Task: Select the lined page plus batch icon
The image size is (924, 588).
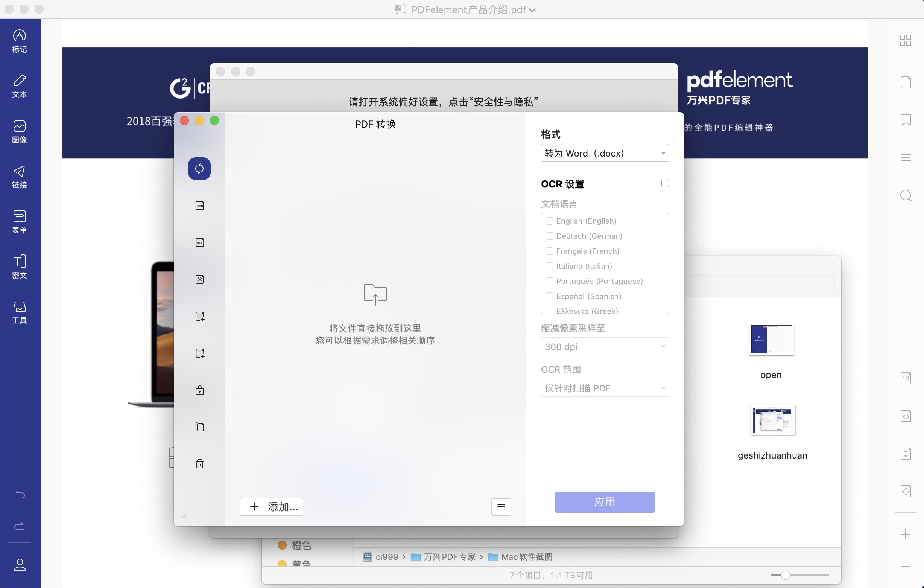Action: (x=199, y=353)
